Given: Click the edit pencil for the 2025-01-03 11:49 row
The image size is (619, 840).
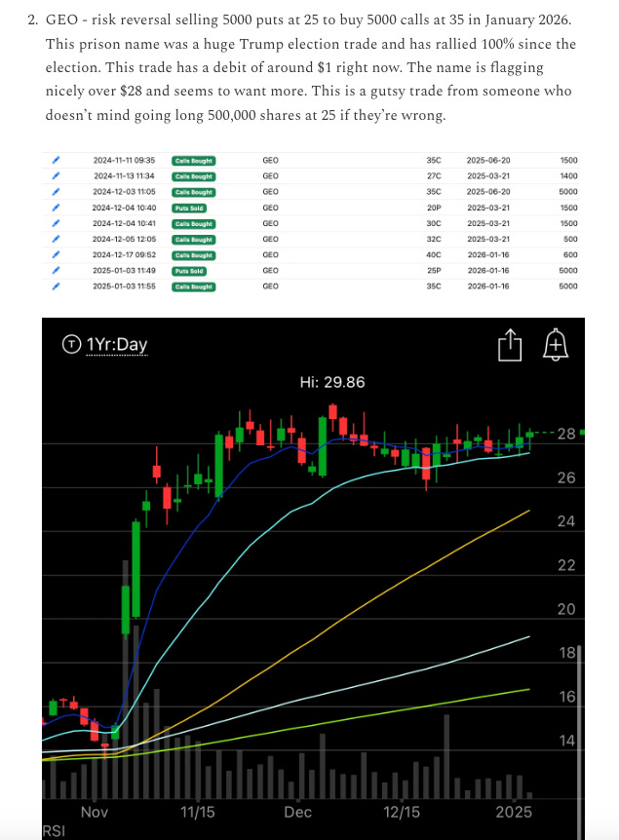Looking at the screenshot, I should pyautogui.click(x=57, y=271).
